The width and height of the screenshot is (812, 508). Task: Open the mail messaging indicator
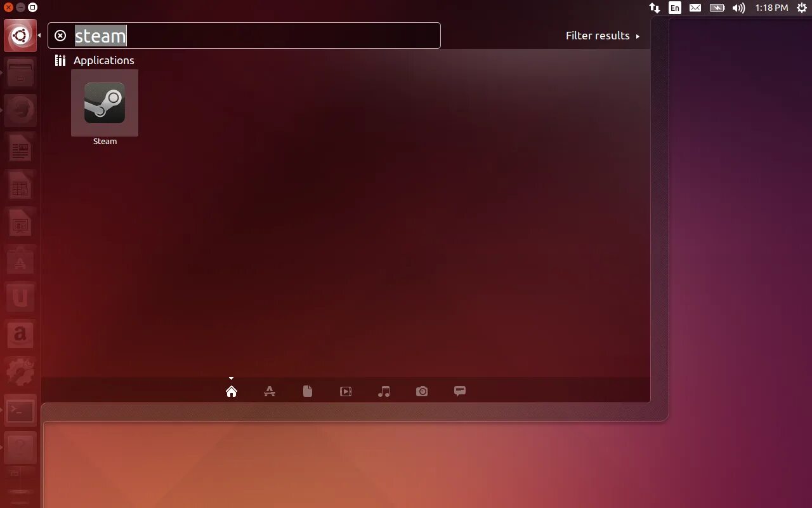tap(695, 8)
